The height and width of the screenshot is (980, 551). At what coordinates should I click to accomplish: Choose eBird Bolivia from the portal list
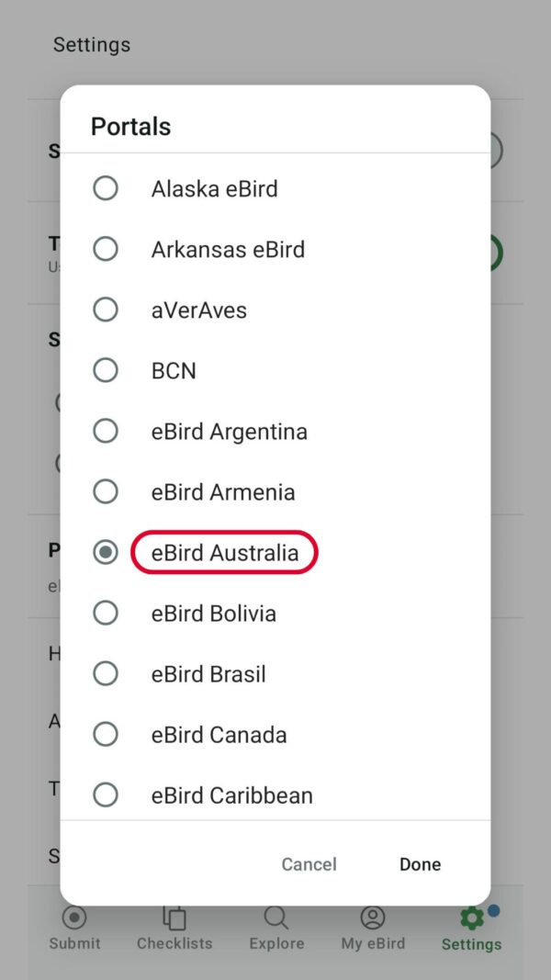click(106, 613)
